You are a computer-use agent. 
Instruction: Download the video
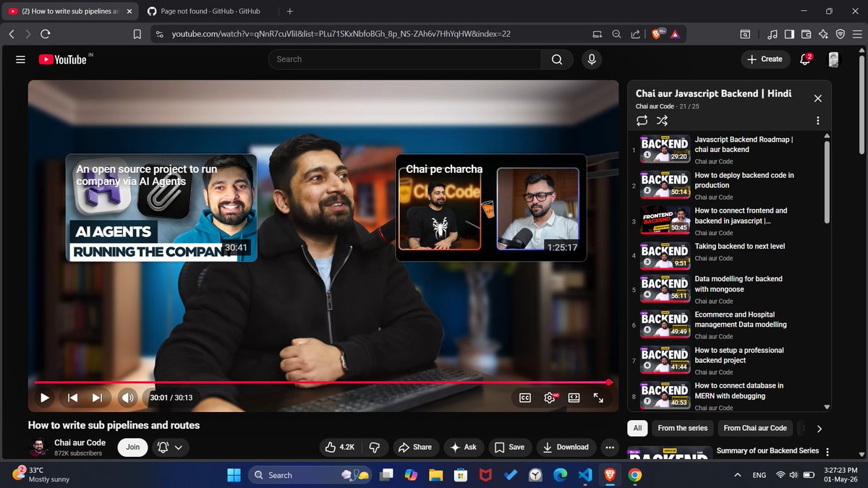point(566,447)
